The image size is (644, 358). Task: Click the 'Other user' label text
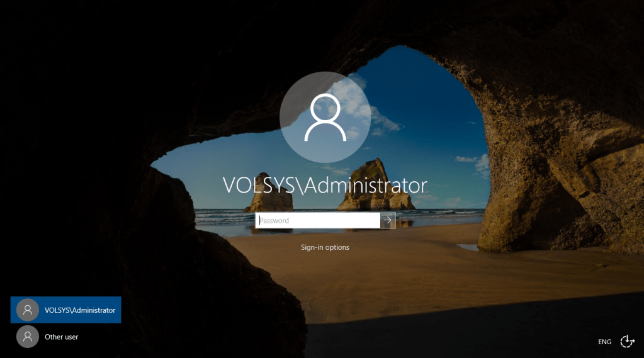(61, 337)
